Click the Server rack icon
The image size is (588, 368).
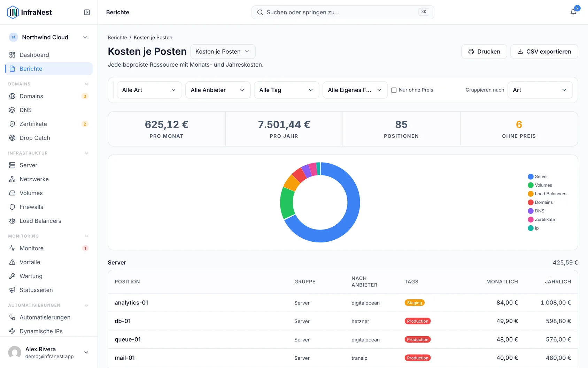tap(12, 165)
